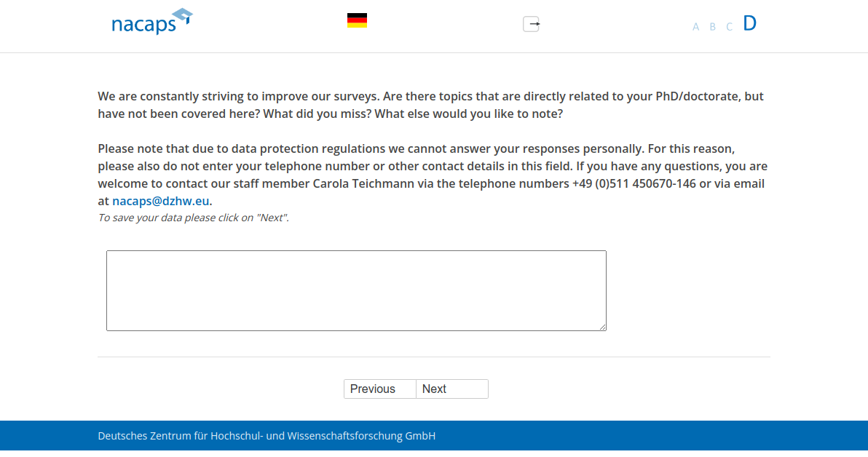
Task: Set smallest font size A
Action: [x=695, y=27]
